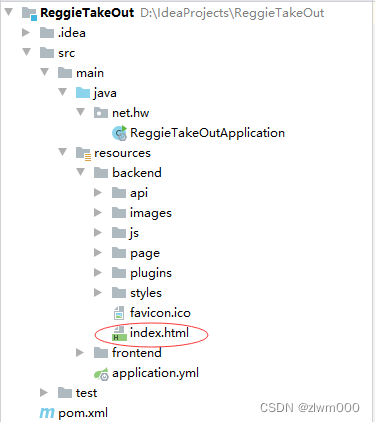The width and height of the screenshot is (375, 422).
Task: Select the frontend tree item
Action: pyautogui.click(x=137, y=353)
